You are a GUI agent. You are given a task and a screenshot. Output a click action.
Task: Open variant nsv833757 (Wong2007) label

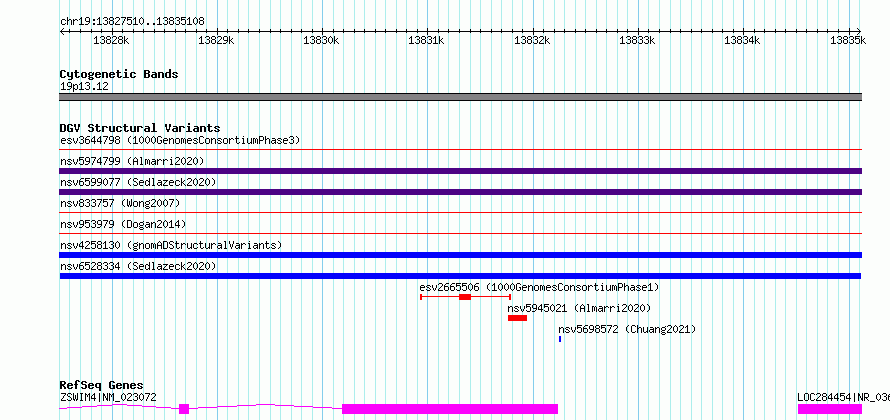pyautogui.click(x=120, y=203)
